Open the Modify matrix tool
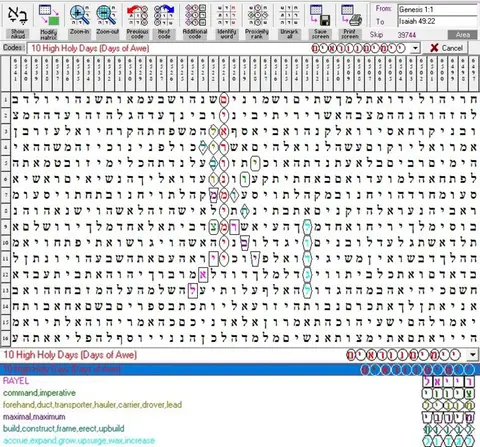Screen dimensions: 480x447 [x=49, y=21]
